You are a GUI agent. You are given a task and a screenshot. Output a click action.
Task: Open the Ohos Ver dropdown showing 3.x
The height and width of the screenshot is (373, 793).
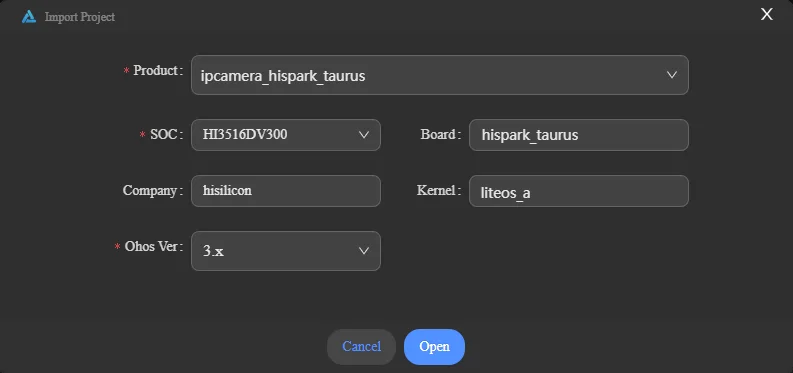pyautogui.click(x=286, y=251)
